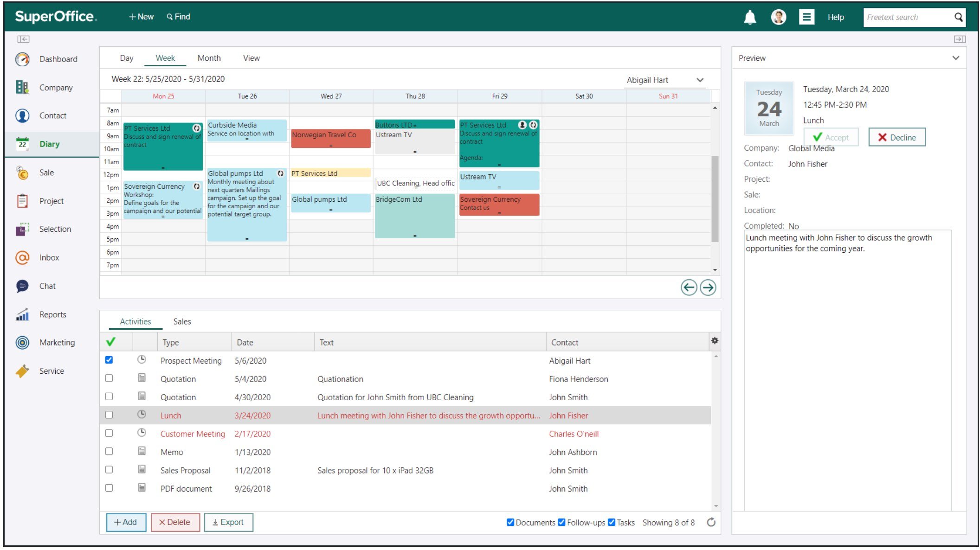Viewport: 980px width, 550px height.
Task: Switch to the Sales activities tab
Action: pos(182,321)
